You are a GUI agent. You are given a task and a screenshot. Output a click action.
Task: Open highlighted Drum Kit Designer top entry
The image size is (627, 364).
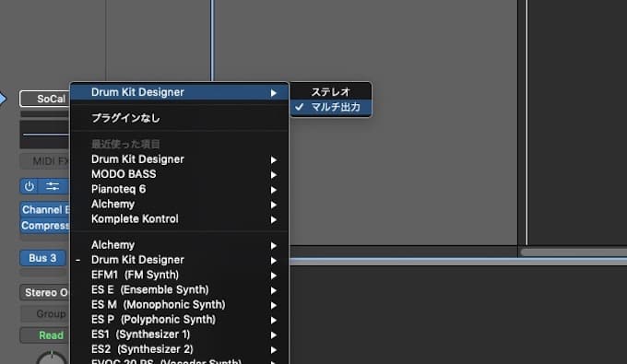(179, 92)
